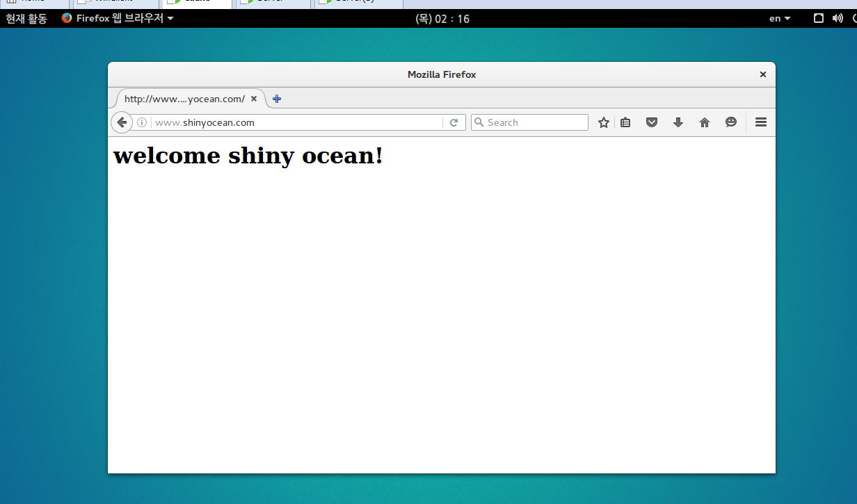
Task: Open a new tab with plus icon
Action: [x=277, y=99]
